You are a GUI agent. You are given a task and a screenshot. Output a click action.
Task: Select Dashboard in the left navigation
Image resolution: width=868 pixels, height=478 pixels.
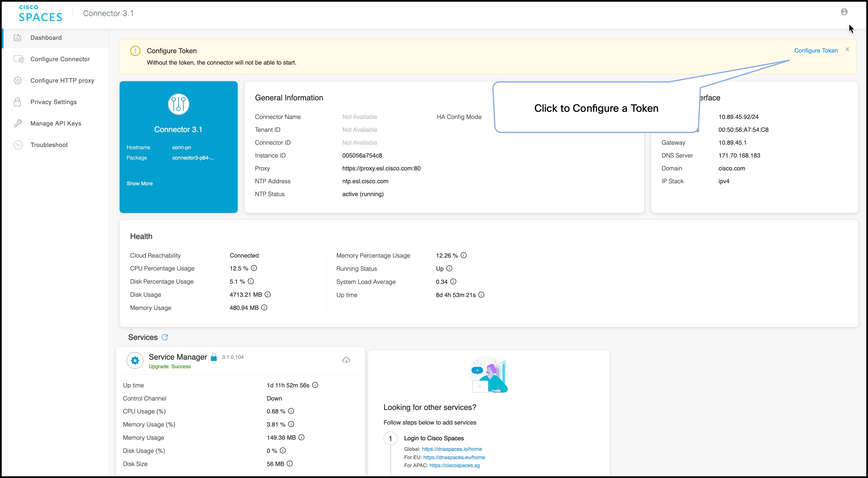46,37
